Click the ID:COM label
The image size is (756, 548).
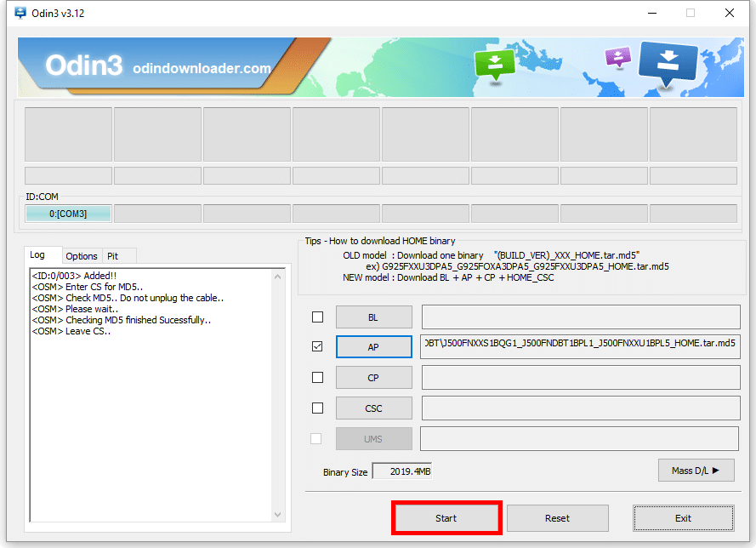pos(42,197)
